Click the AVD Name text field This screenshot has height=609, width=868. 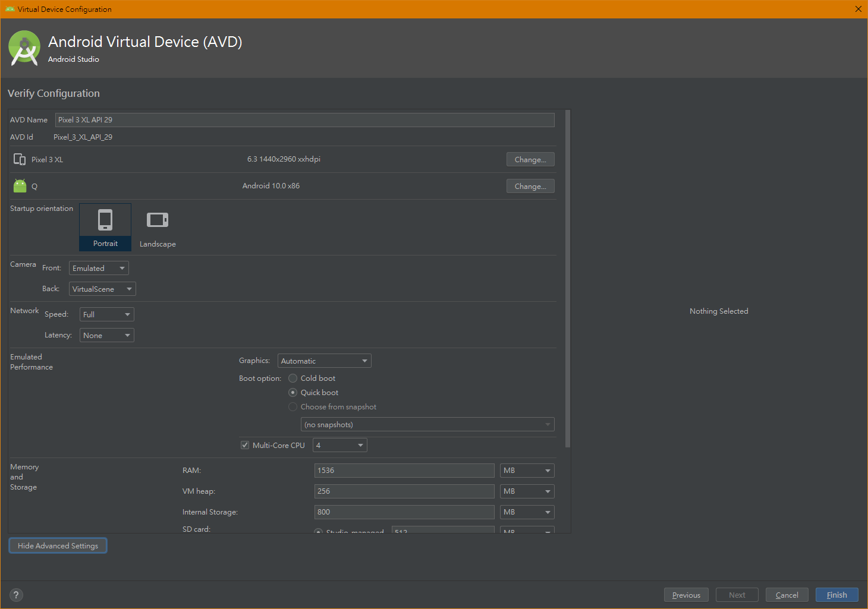pyautogui.click(x=304, y=120)
